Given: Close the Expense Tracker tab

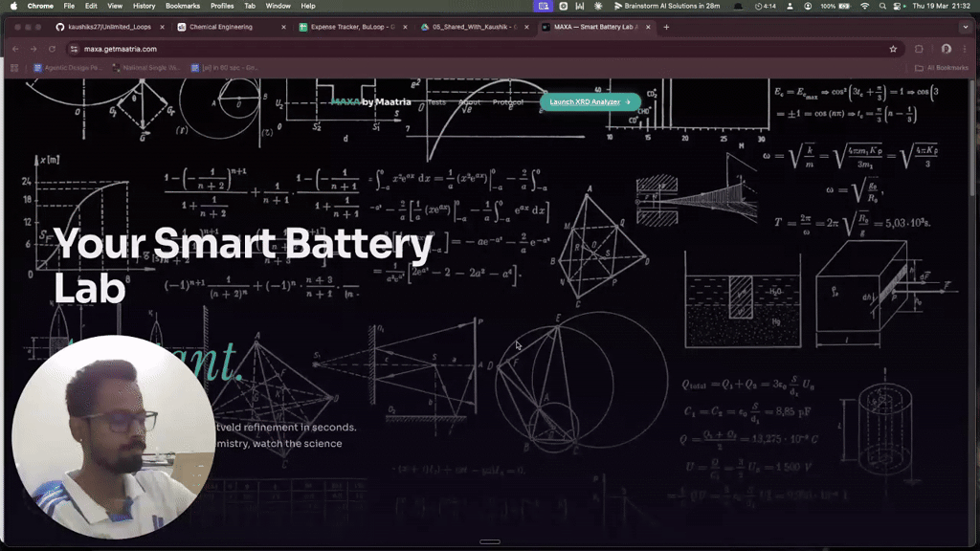Looking at the screenshot, I should pos(405,27).
